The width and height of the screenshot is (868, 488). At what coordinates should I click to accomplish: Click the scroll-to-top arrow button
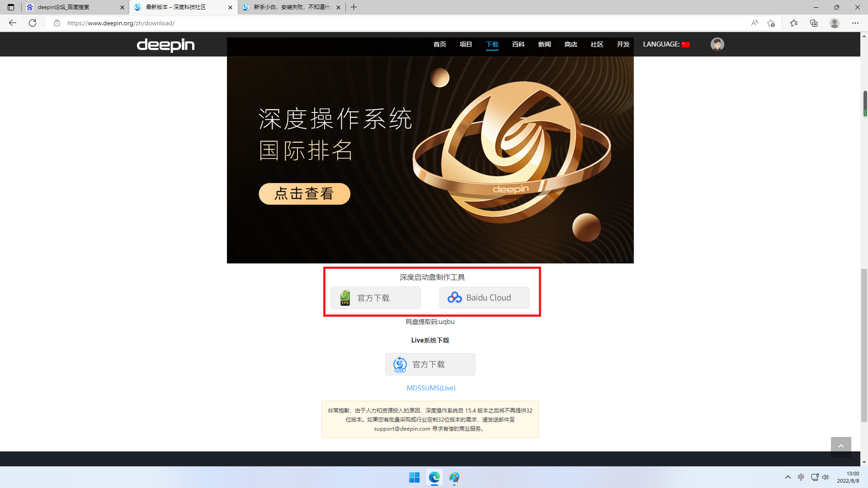tap(841, 446)
